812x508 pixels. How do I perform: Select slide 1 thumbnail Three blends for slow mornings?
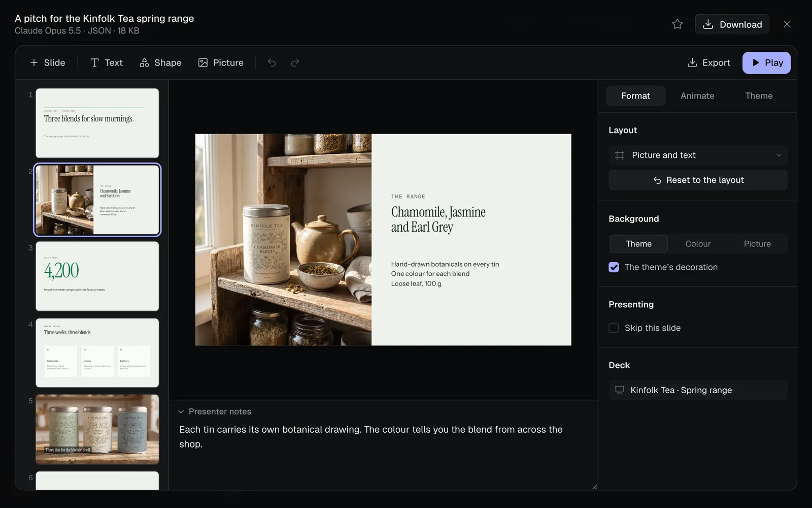97,123
